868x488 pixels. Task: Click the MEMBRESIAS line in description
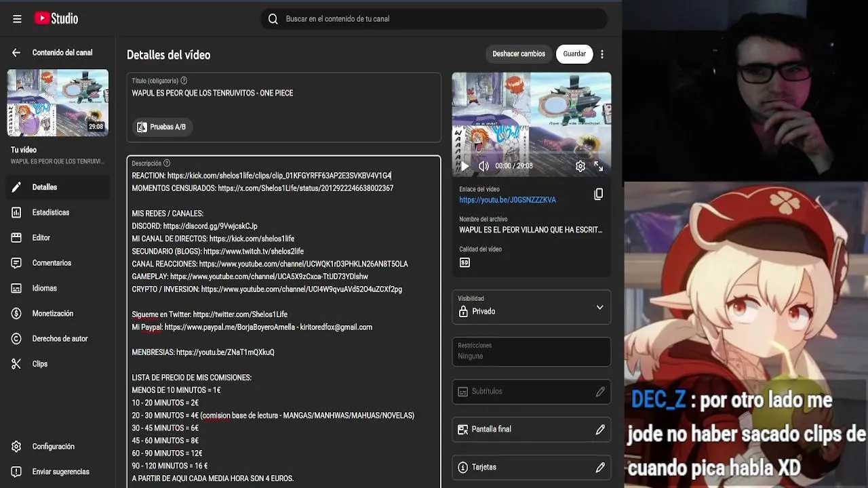click(x=203, y=352)
